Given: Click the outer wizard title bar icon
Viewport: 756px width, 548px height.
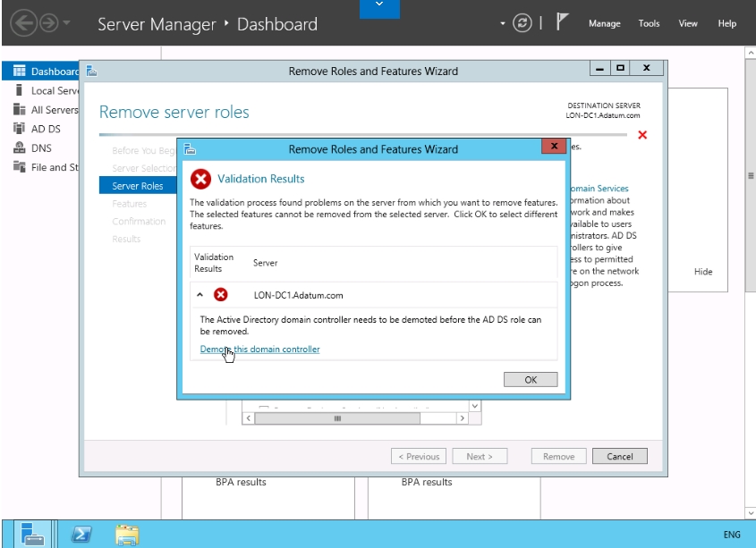Looking at the screenshot, I should 91,72.
